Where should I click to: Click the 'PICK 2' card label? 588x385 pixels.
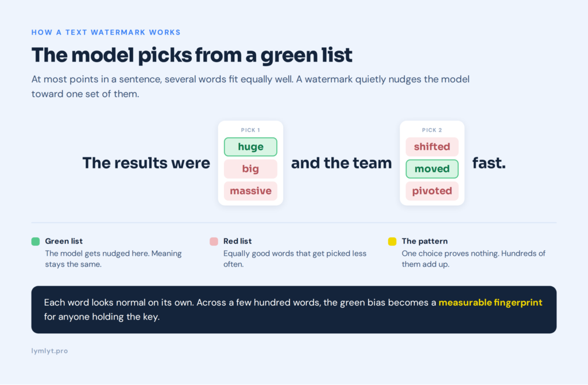[x=432, y=130]
